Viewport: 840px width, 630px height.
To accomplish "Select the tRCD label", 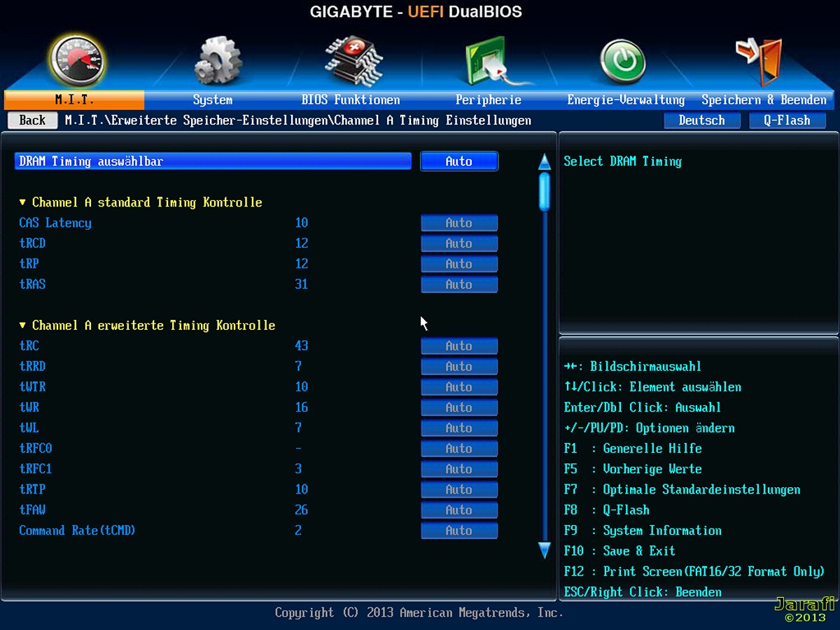I will click(x=32, y=244).
